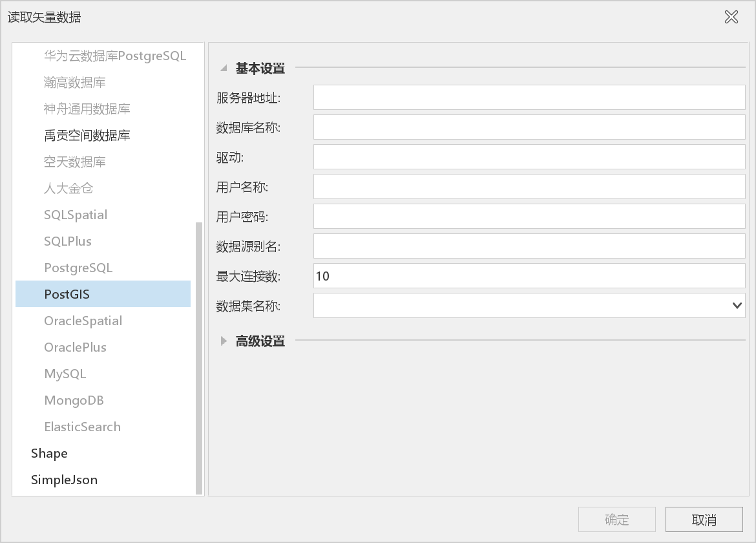Select SimpleJson format
The image size is (756, 543).
[64, 480]
